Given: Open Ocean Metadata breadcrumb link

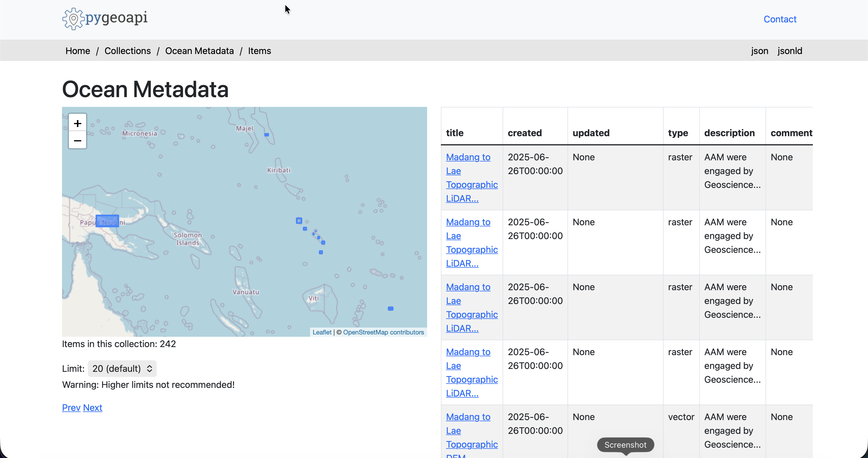Looking at the screenshot, I should pyautogui.click(x=199, y=51).
